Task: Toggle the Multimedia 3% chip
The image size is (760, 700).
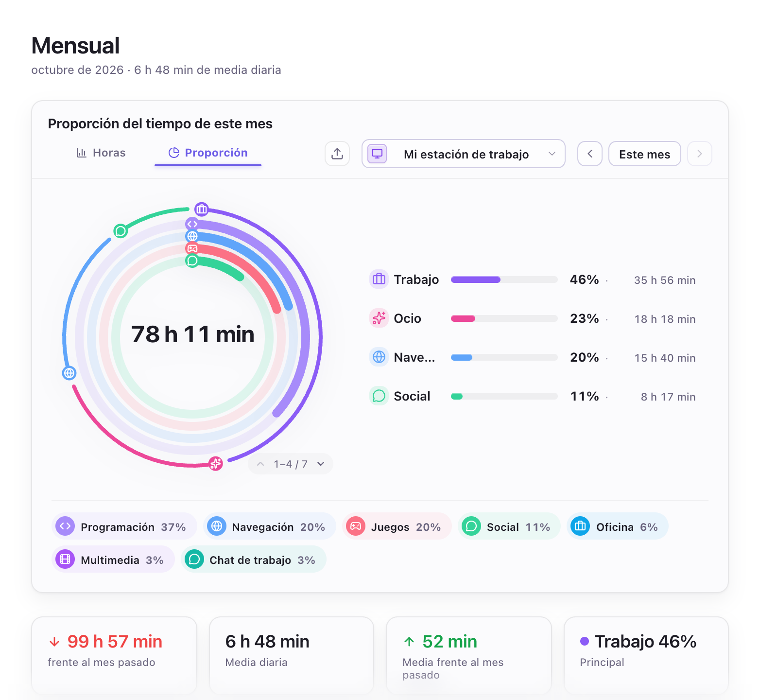Action: pos(113,560)
